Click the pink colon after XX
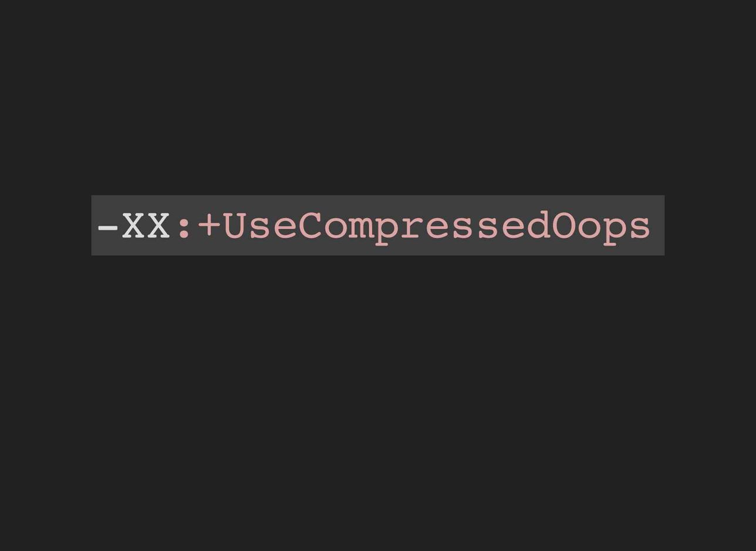Viewport: 756px width, 551px height. point(184,228)
